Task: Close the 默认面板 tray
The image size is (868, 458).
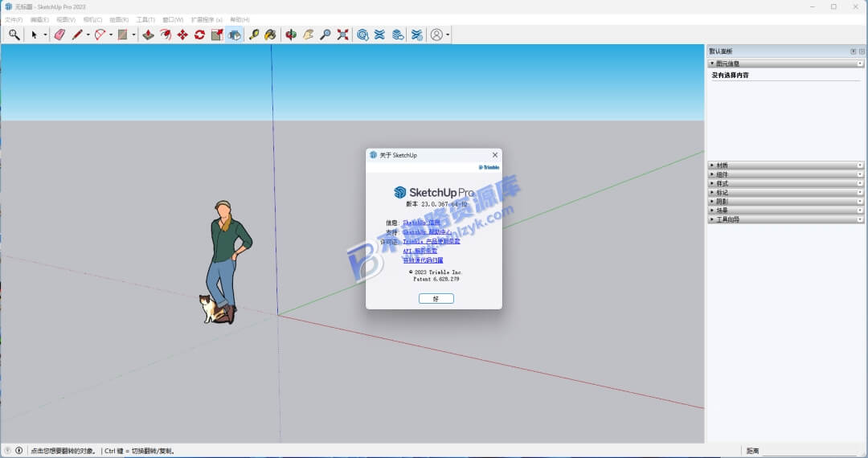Action: (x=862, y=51)
